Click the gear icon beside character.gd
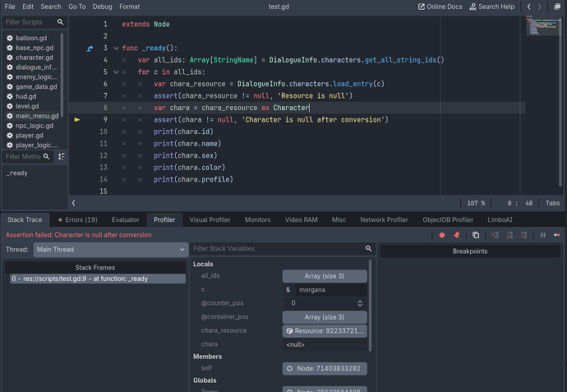Viewport: 567px width, 392px height. [x=10, y=58]
